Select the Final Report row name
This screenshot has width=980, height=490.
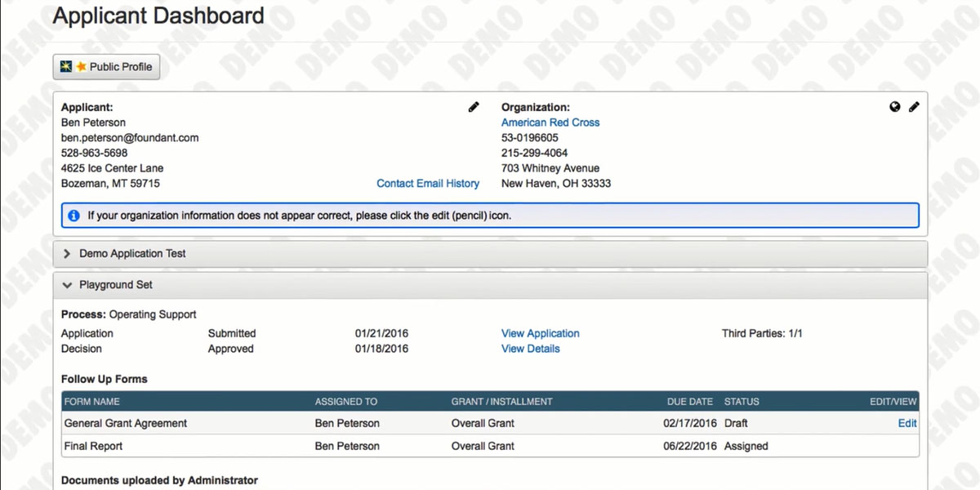pyautogui.click(x=94, y=446)
